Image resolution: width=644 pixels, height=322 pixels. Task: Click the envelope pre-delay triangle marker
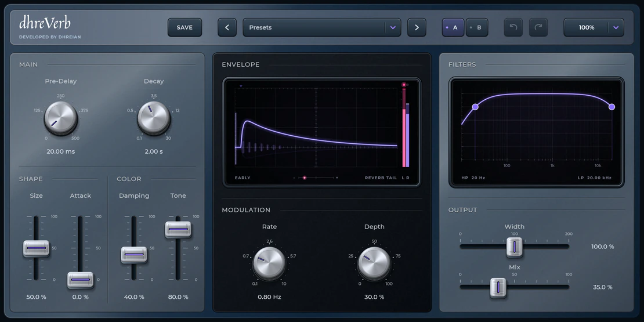(241, 86)
